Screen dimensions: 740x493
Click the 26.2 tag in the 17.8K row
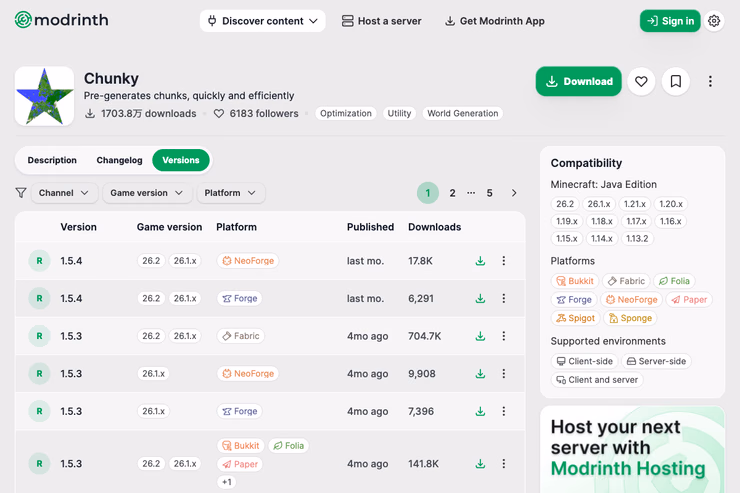[151, 261]
